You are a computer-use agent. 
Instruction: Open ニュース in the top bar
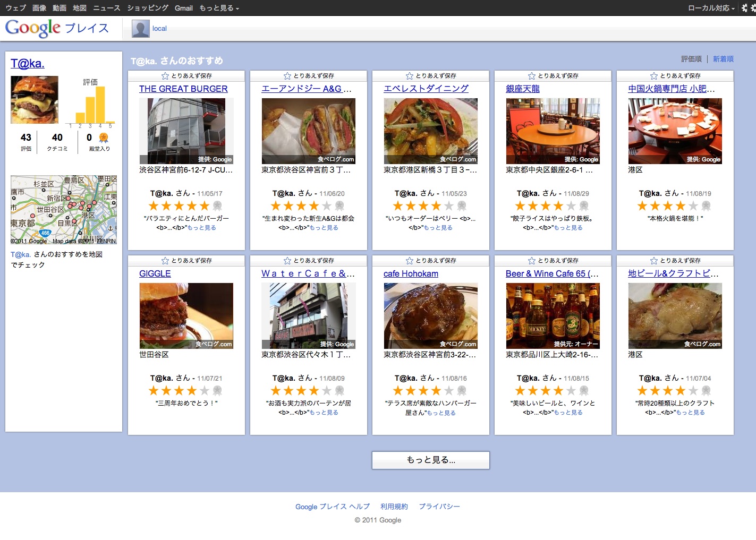tap(107, 8)
